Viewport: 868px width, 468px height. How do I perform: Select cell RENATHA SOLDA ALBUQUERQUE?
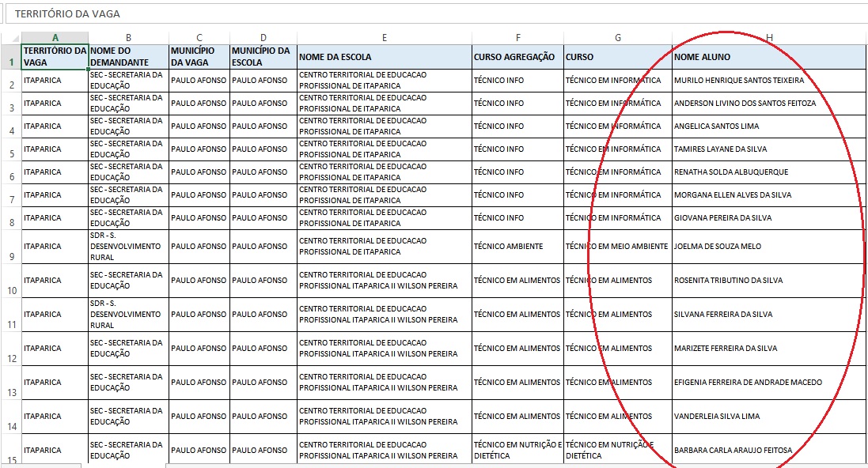click(x=768, y=172)
